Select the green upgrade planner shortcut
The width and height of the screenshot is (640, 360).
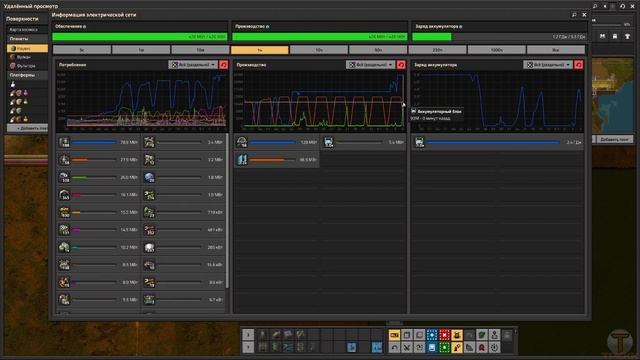444,347
